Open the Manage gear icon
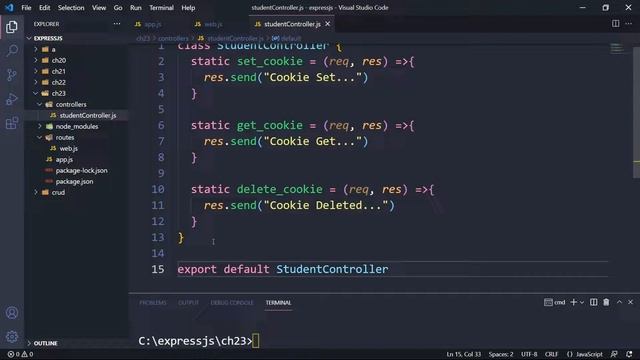Screen dimensions: 640x360 point(12,336)
